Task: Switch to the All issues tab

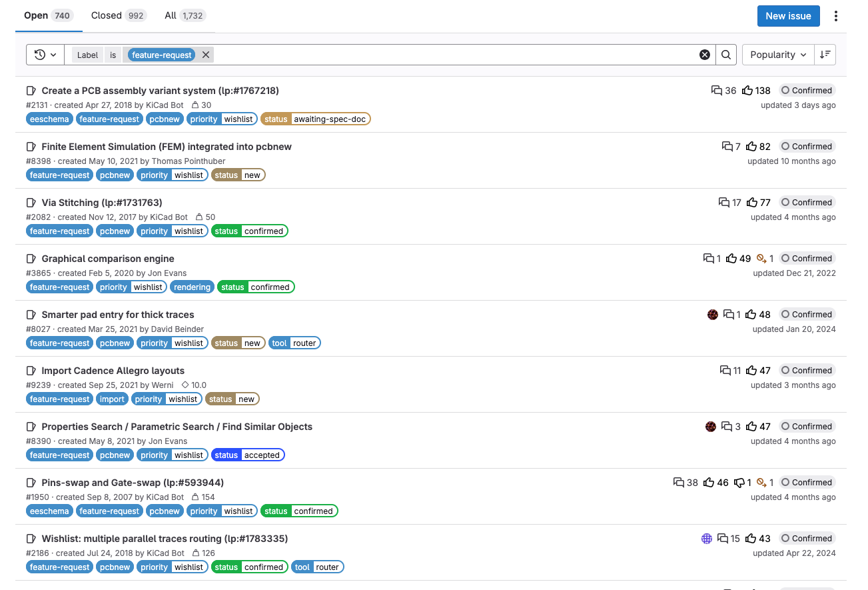Action: pos(185,15)
